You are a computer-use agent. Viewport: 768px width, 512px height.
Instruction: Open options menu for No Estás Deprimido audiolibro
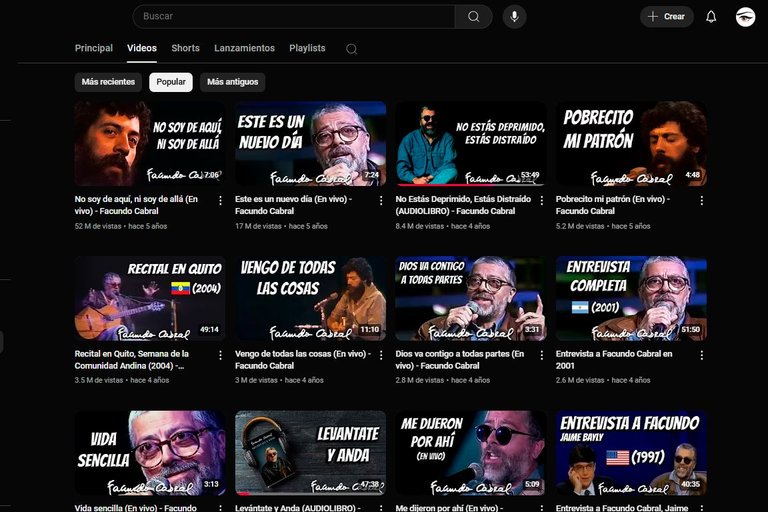[542, 200]
